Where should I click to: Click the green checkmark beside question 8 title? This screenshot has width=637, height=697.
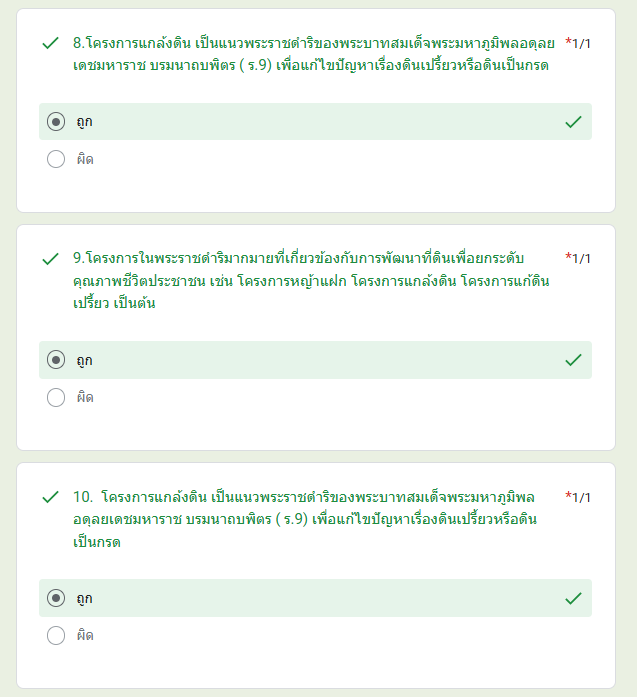click(x=49, y=44)
